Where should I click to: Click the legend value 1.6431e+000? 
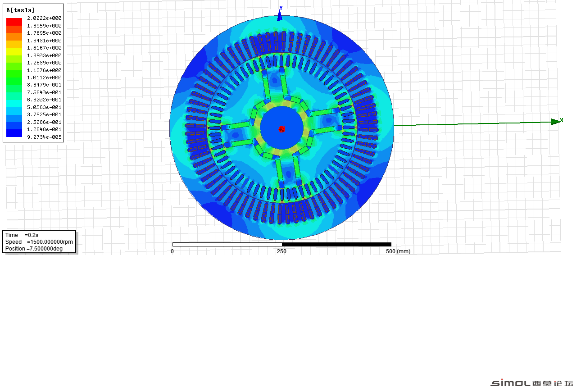click(x=44, y=41)
